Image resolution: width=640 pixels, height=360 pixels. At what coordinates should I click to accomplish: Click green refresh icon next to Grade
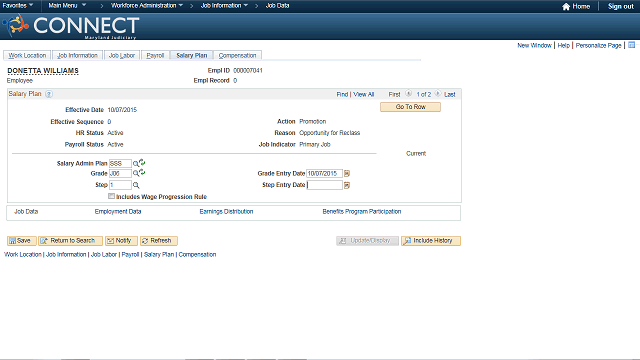142,172
